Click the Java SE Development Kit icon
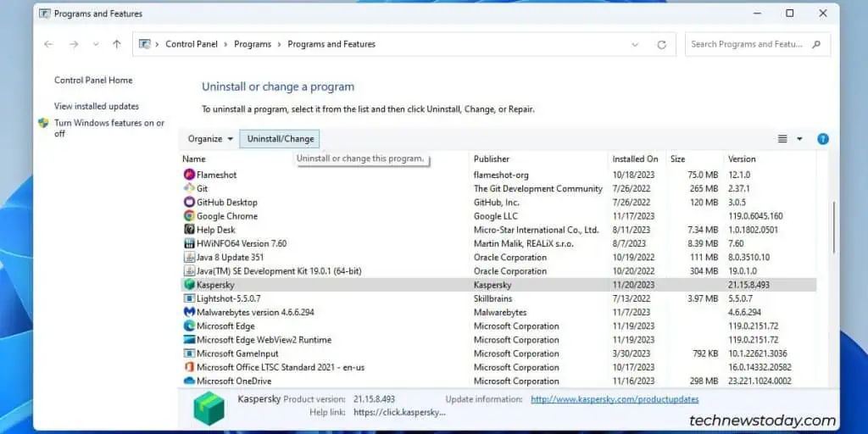This screenshot has height=434, width=868. (x=189, y=271)
